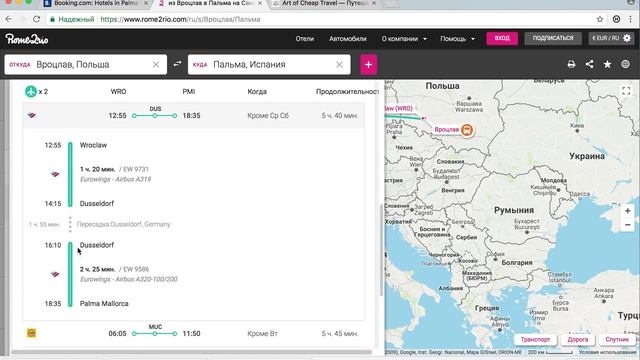
Task: Select the из Вроцлав в Пальма tab
Action: pos(210,3)
